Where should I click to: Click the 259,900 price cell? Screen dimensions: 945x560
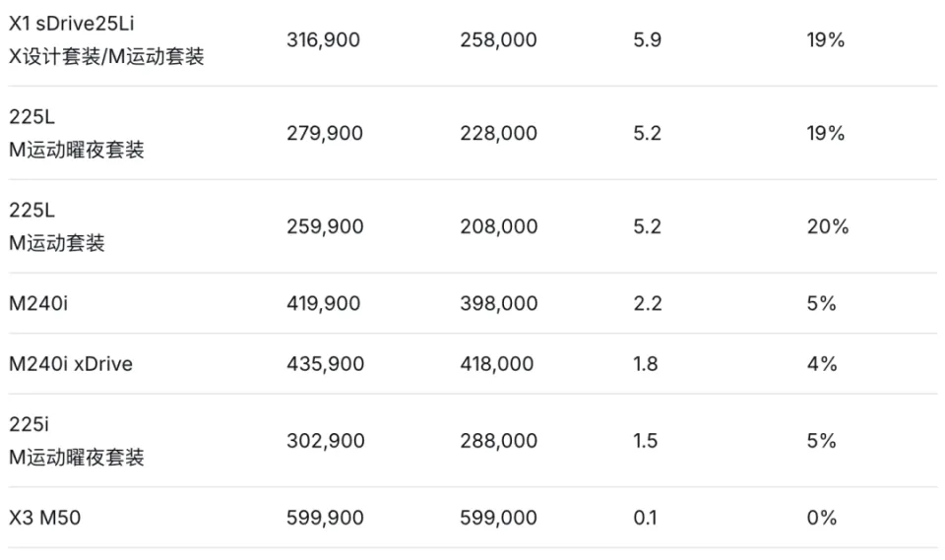(325, 226)
